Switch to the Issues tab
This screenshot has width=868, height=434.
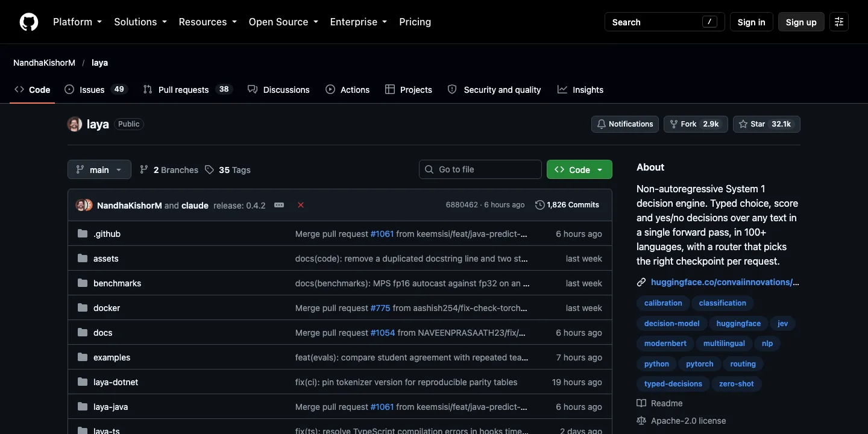96,90
